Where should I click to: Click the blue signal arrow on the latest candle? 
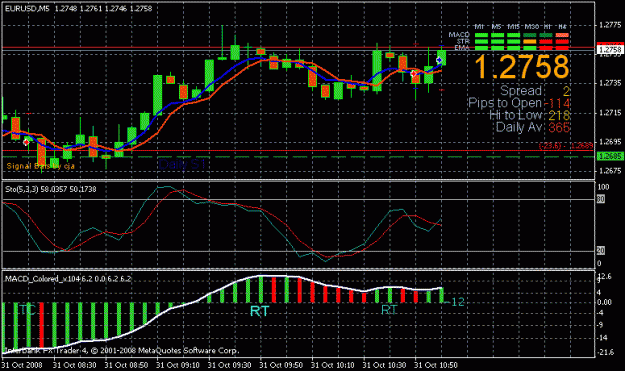(x=439, y=60)
